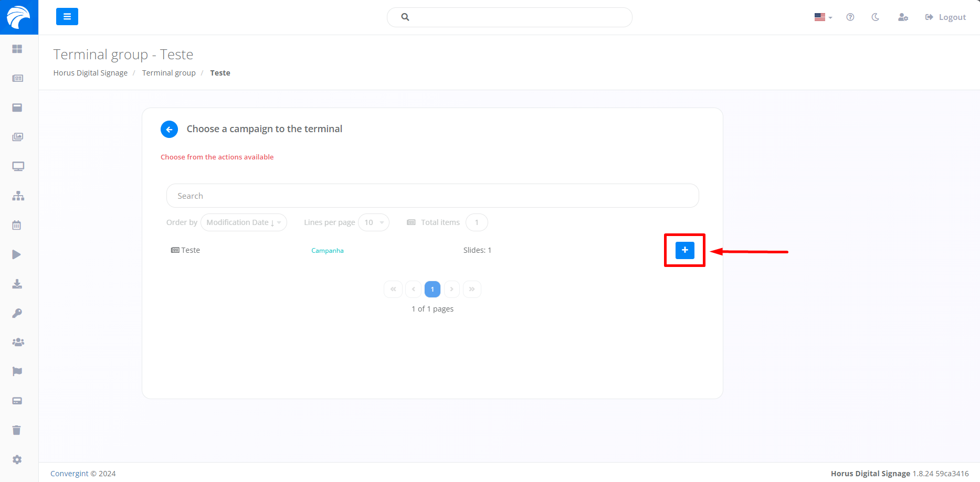Viewport: 980px width, 482px height.
Task: Open the terminal group hierarchy sidebar icon
Action: pyautogui.click(x=18, y=196)
